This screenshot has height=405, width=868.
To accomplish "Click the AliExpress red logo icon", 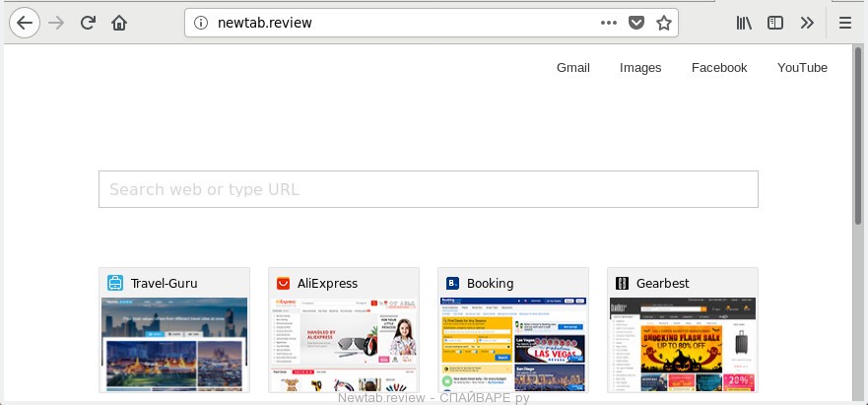I will point(283,283).
